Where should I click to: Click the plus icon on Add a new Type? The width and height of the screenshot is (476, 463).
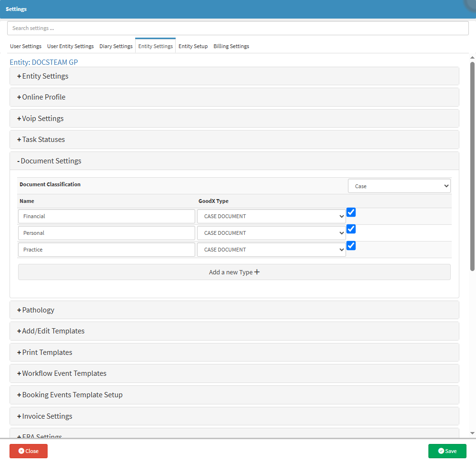click(x=257, y=272)
